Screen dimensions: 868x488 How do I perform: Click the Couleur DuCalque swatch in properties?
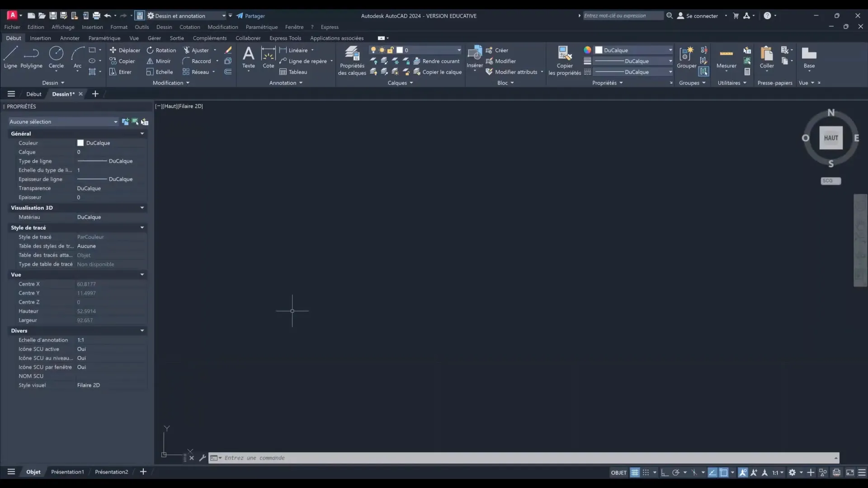pyautogui.click(x=80, y=143)
